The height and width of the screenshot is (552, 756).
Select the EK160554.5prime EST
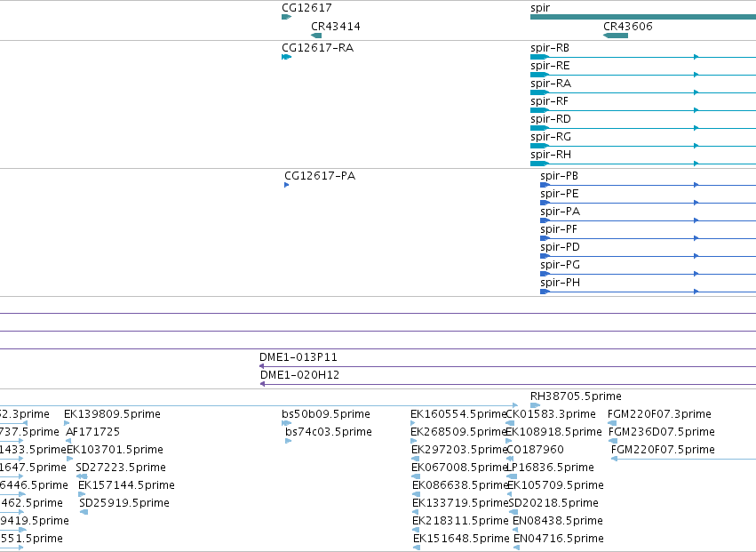(x=413, y=423)
